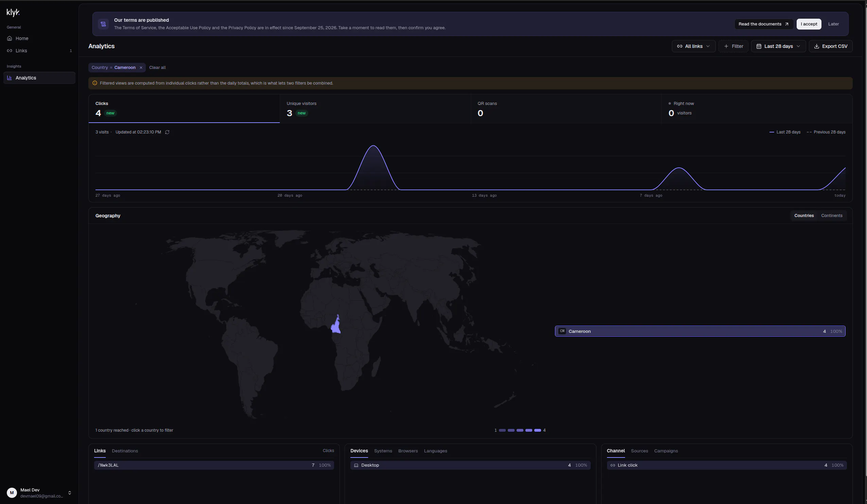Click the /Nwk3LAL link row

(214, 465)
